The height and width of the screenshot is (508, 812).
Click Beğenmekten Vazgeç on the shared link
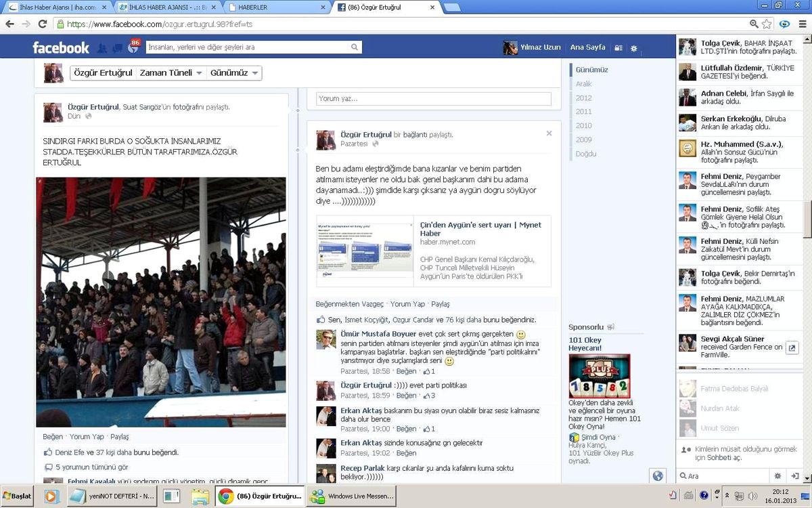coord(349,304)
